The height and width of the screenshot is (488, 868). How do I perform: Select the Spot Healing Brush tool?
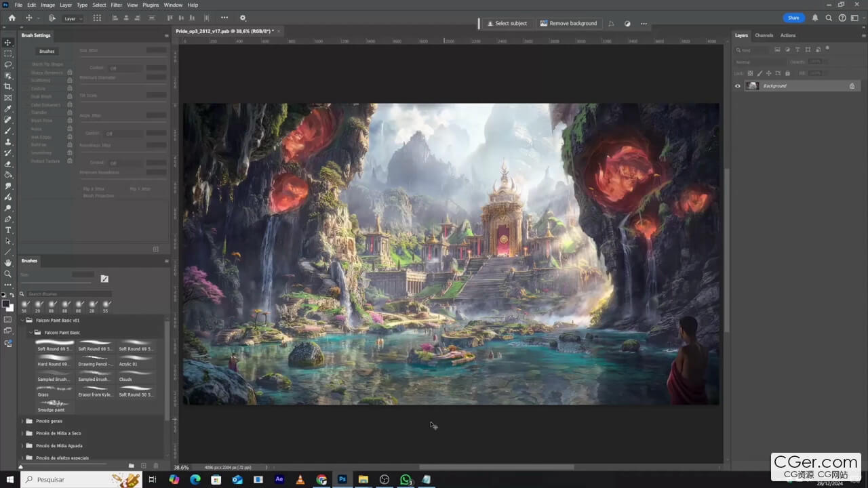(8, 120)
